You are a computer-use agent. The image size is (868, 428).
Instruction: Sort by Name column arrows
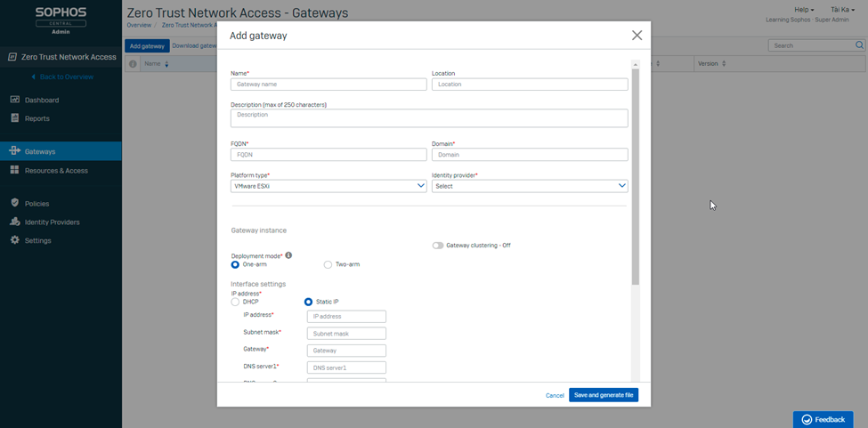click(166, 64)
